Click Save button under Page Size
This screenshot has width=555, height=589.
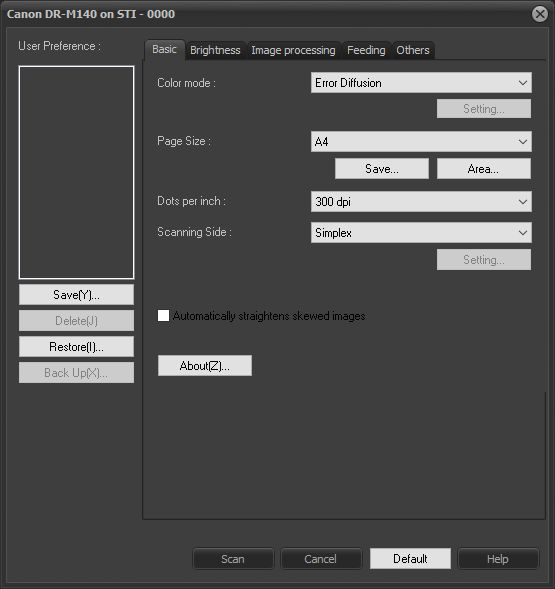pos(382,169)
